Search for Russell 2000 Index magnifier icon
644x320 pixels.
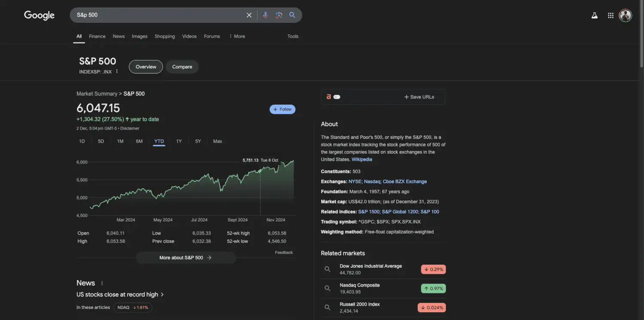pos(328,308)
